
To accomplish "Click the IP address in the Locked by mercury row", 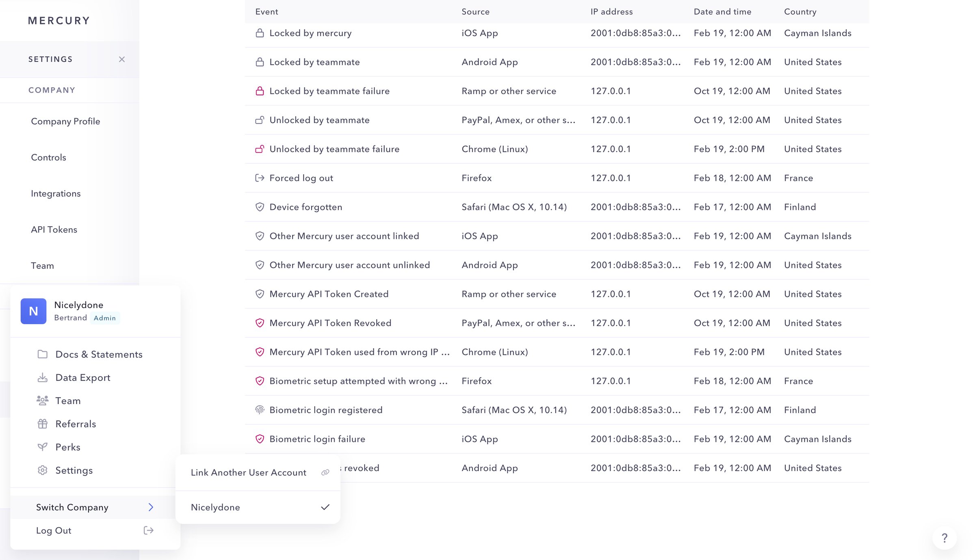I will pos(635,33).
